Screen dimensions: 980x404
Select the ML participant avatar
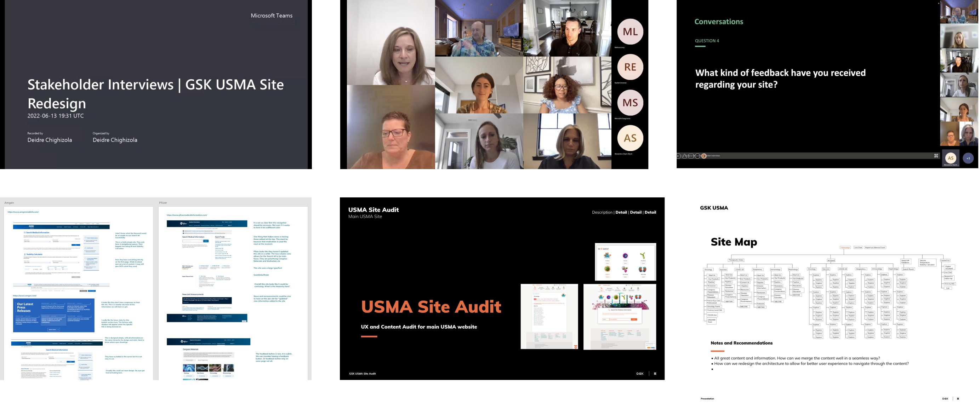coord(630,32)
